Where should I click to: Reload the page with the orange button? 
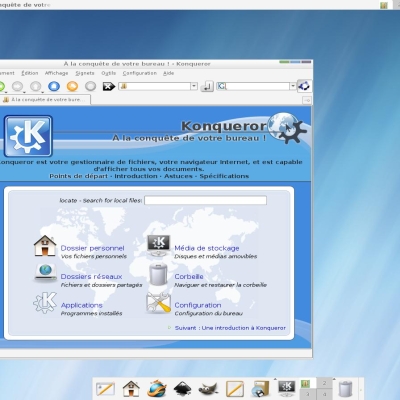coord(72,86)
